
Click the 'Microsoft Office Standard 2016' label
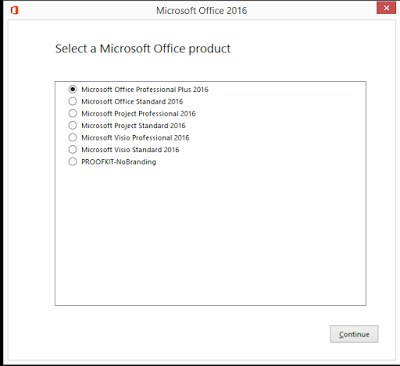[132, 101]
